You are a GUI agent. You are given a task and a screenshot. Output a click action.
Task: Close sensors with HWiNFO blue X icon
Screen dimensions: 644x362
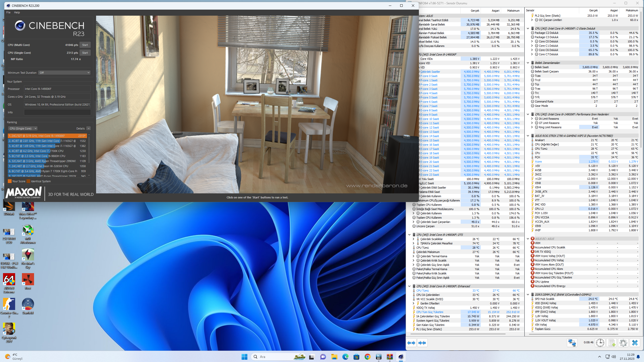coord(635,343)
